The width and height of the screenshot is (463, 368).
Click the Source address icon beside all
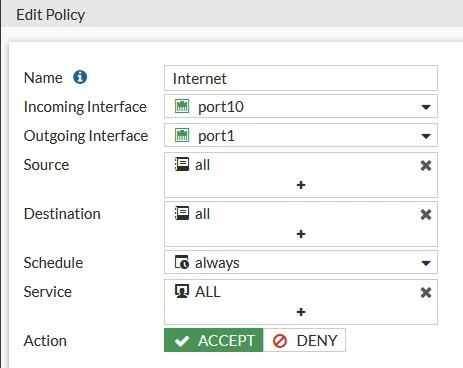click(x=182, y=164)
